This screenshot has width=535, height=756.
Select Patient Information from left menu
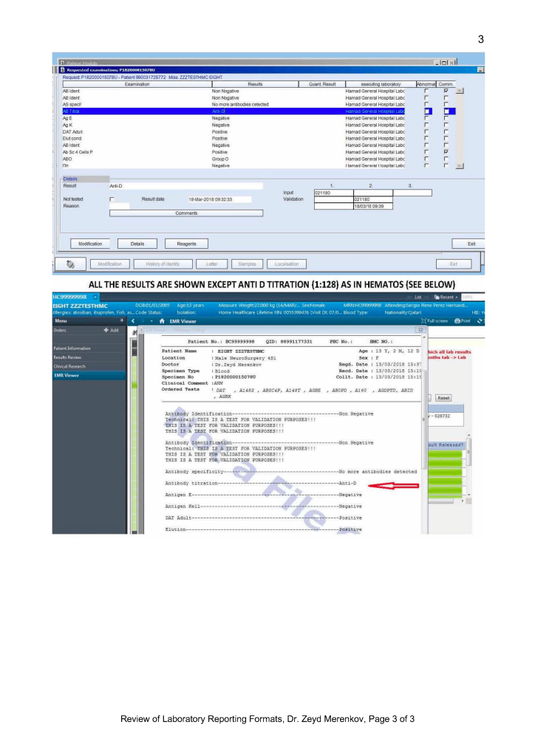(x=72, y=348)
